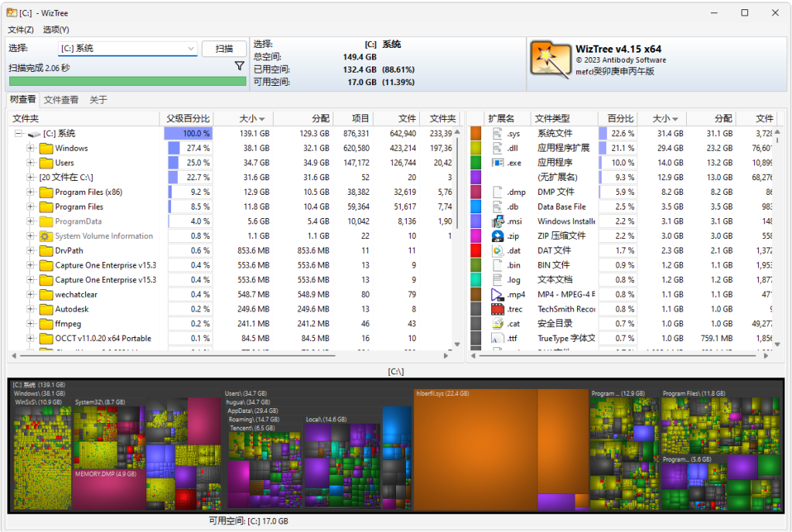
Task: Open the drive selection dropdown
Action: click(191, 49)
